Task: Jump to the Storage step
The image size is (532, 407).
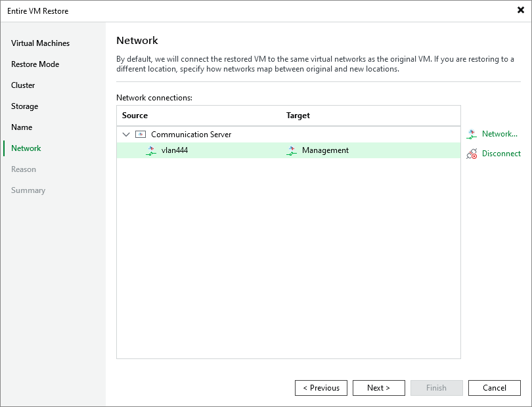Action: click(x=24, y=106)
